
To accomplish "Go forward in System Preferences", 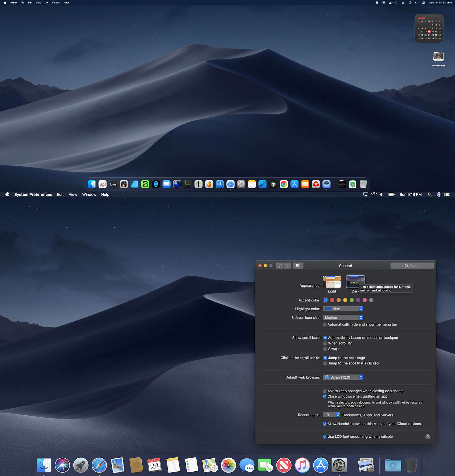I will (x=287, y=266).
